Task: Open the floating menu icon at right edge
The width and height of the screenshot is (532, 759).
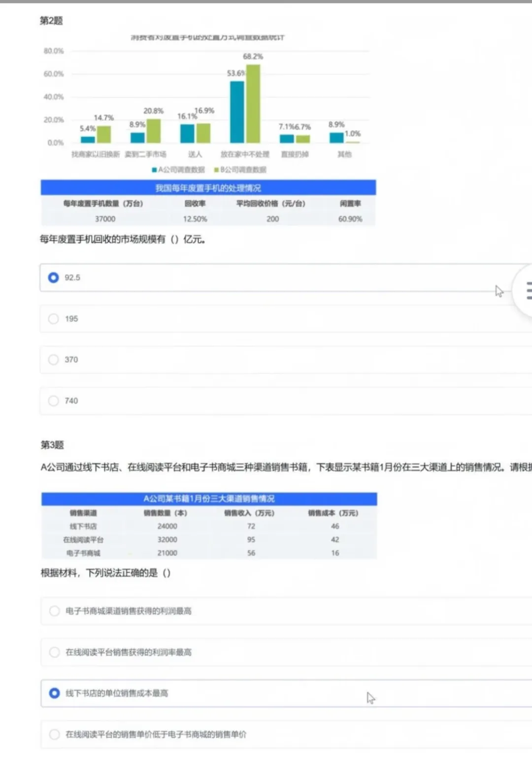Action: pyautogui.click(x=528, y=290)
